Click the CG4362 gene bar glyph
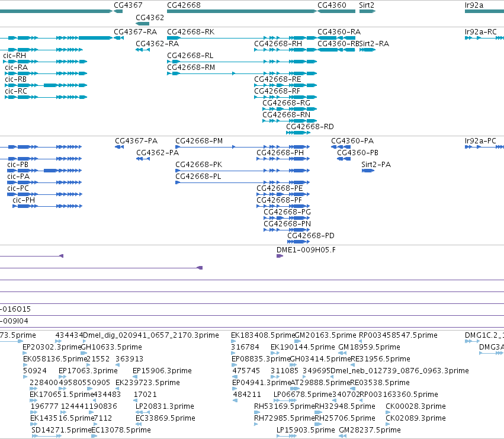Viewport: 504px width, 439px height. [x=142, y=24]
